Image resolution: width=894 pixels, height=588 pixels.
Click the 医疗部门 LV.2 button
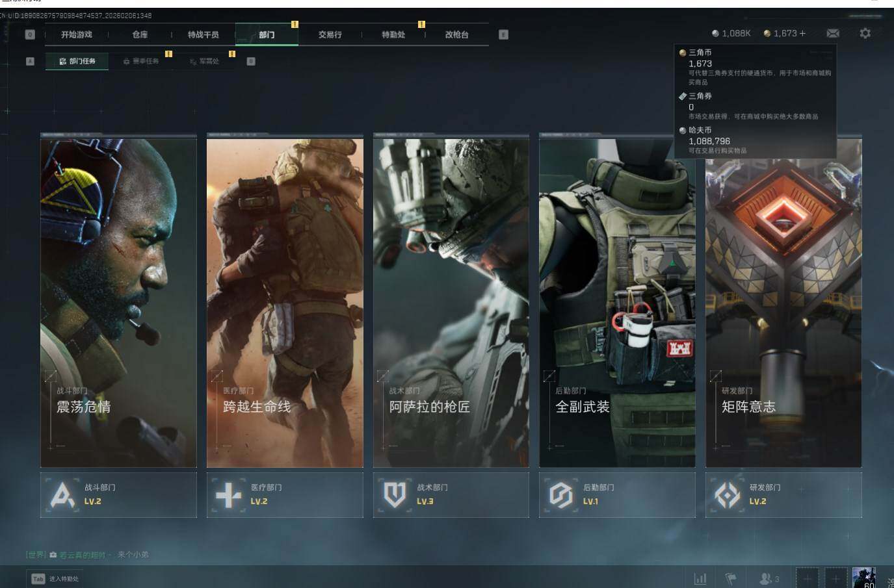pyautogui.click(x=285, y=495)
